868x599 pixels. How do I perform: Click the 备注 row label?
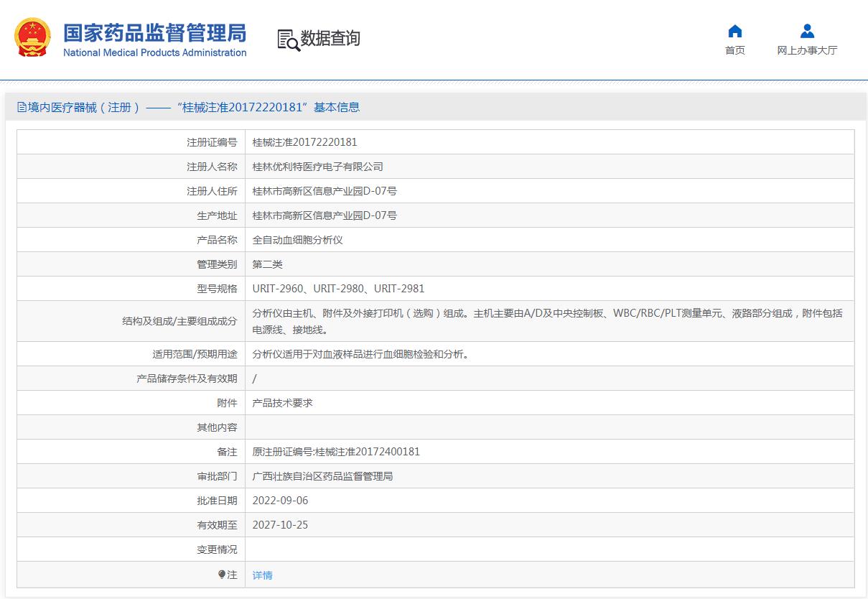(x=227, y=452)
